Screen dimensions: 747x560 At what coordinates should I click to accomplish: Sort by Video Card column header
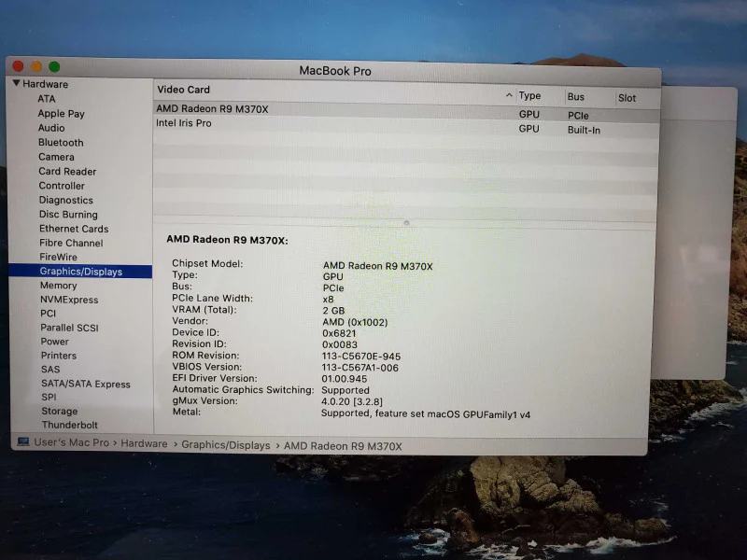[183, 90]
